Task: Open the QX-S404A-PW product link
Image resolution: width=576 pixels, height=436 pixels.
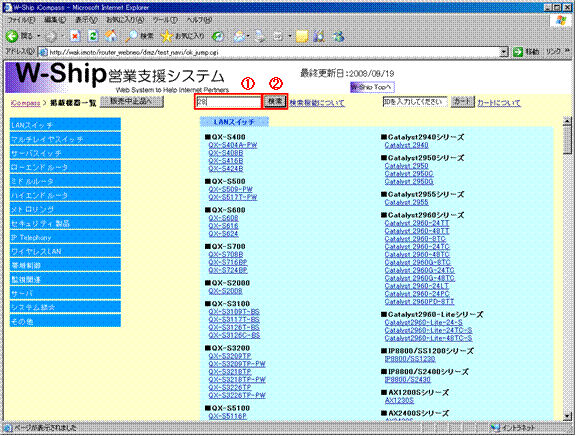Action: [x=233, y=145]
